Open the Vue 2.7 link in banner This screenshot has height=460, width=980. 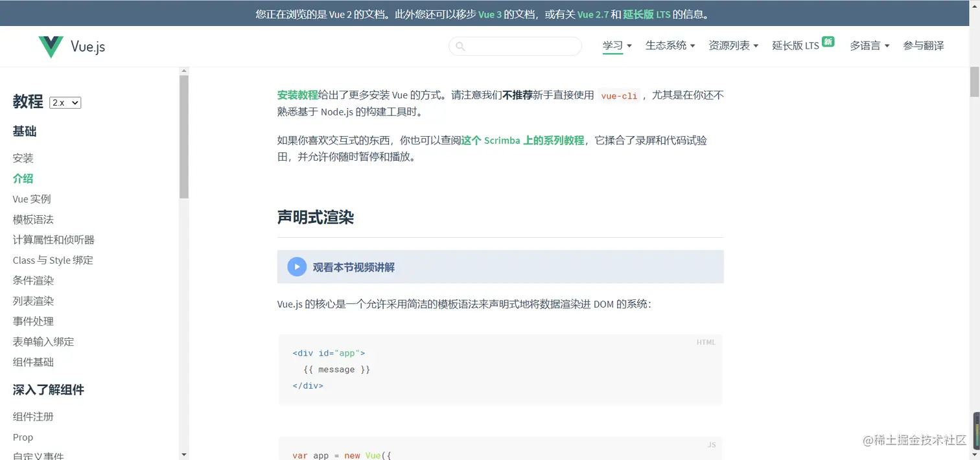point(593,14)
